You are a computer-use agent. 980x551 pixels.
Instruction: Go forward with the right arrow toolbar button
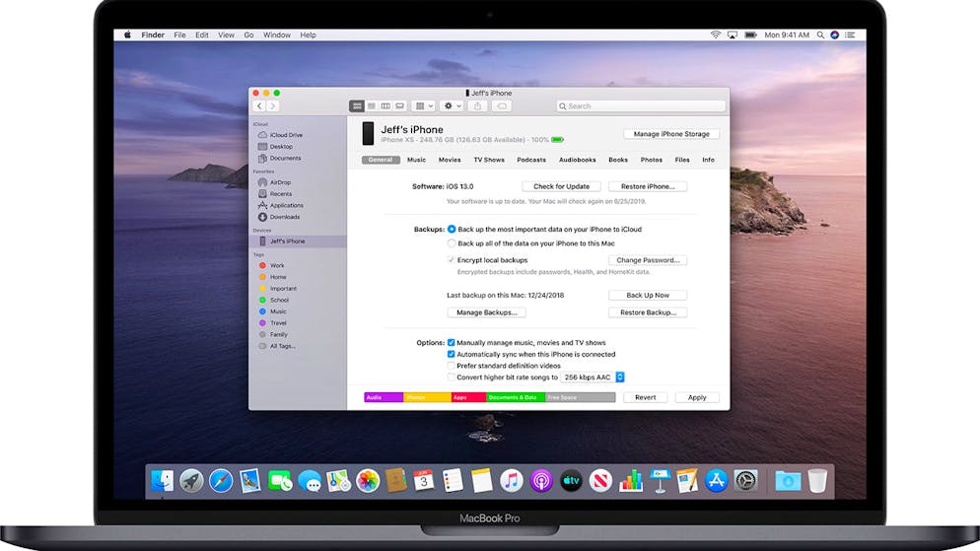(272, 106)
